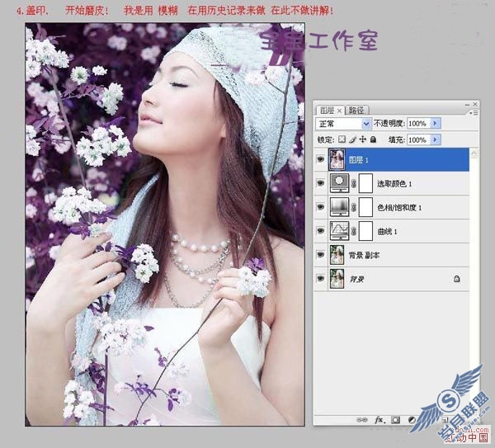
Task: Click chain link icon on 曲线 1 layer
Action: point(354,231)
